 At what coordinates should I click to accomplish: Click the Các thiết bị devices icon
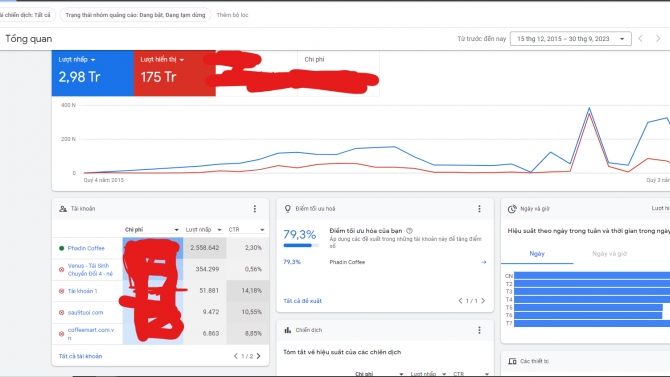(512, 361)
